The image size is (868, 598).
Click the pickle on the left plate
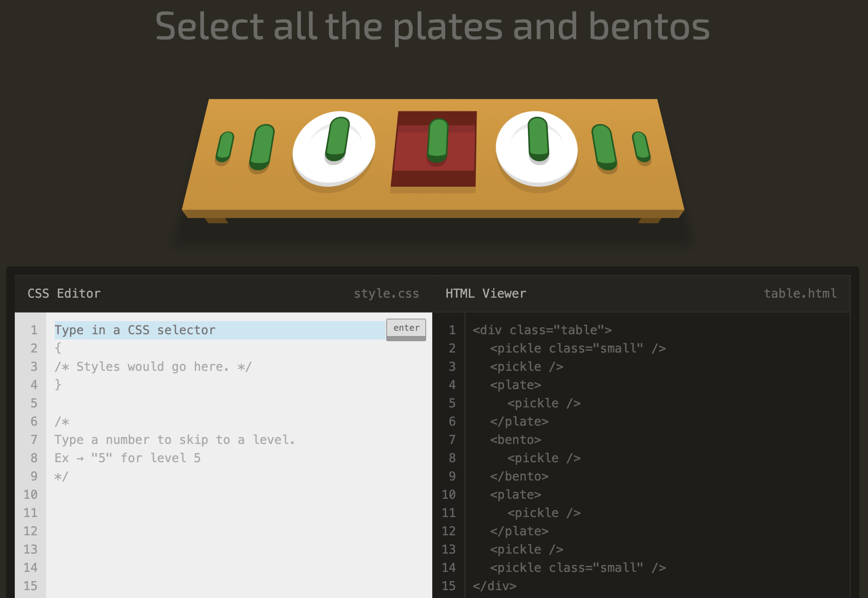pyautogui.click(x=337, y=138)
